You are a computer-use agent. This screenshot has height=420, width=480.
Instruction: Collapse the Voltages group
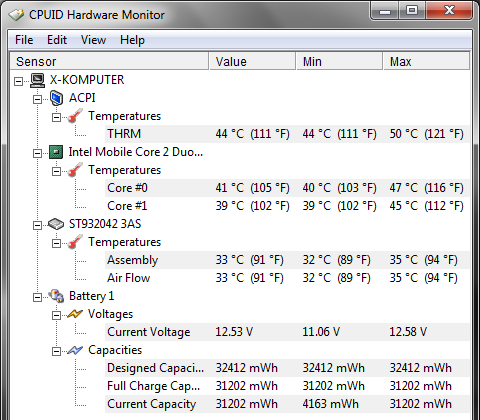[57, 315]
